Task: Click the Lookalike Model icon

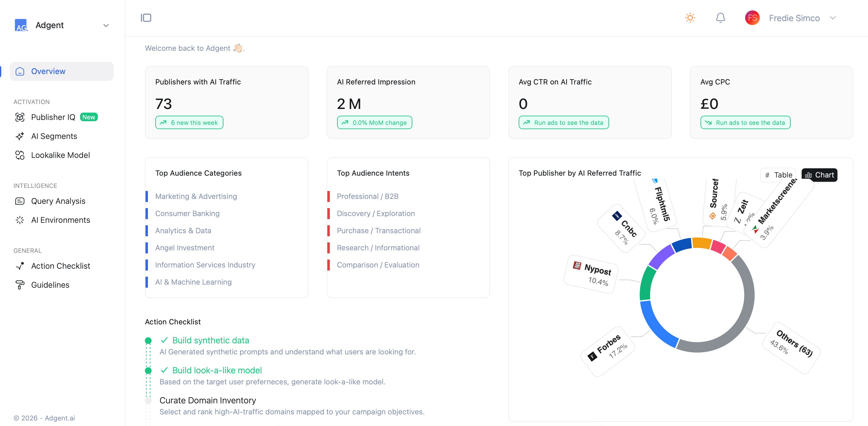Action: pos(20,155)
